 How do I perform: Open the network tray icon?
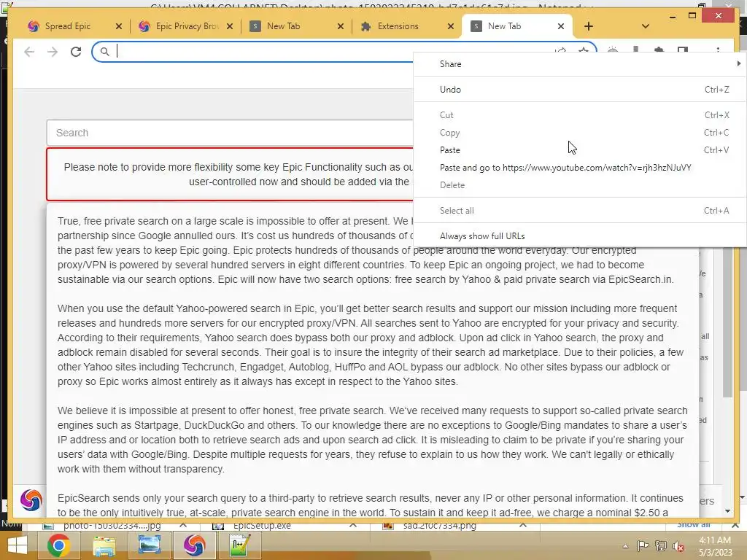661,545
